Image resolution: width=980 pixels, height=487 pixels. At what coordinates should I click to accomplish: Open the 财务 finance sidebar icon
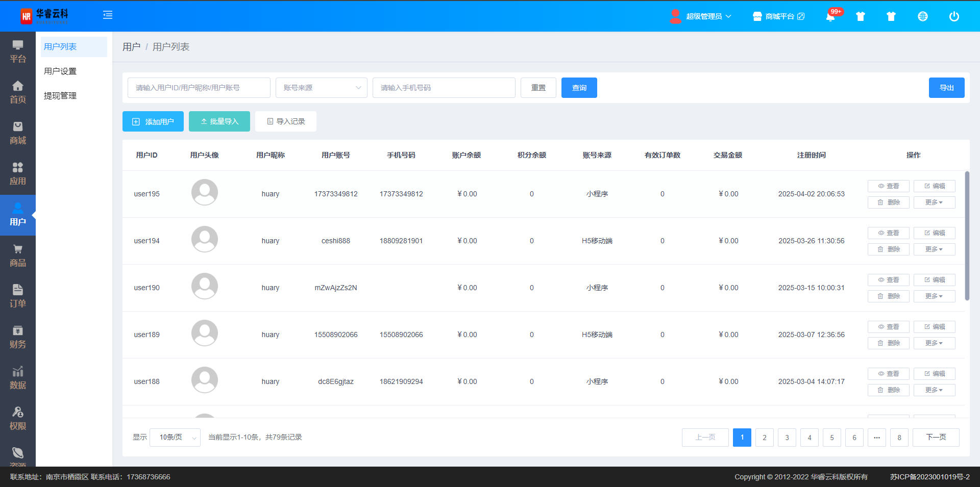coord(18,337)
